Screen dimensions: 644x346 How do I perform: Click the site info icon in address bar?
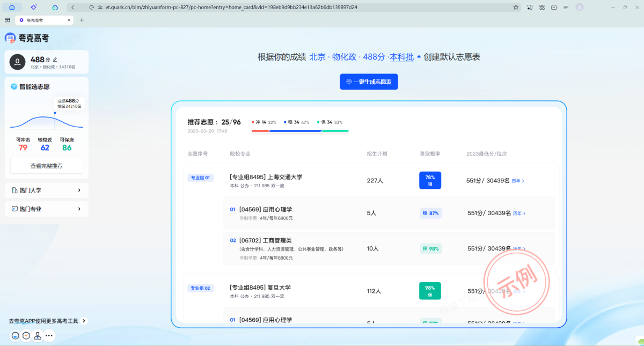click(99, 8)
